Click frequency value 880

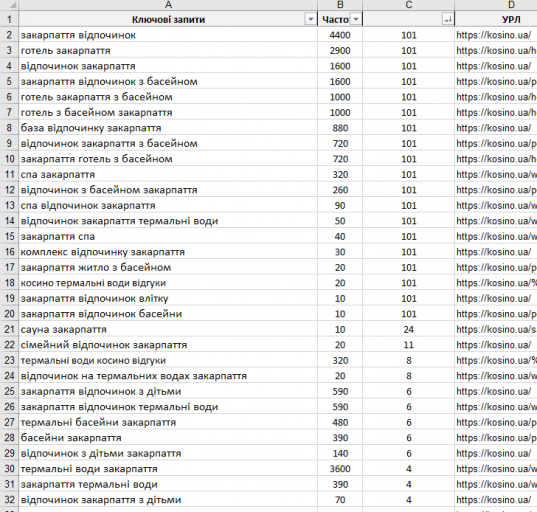coord(340,128)
